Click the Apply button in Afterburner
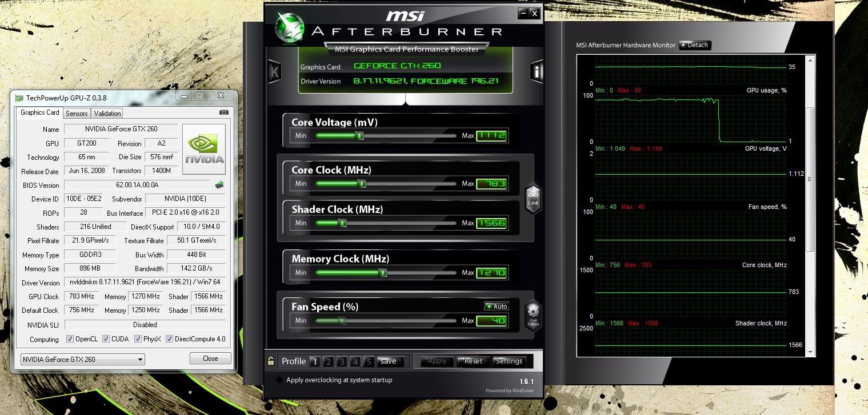This screenshot has height=415, width=868. [438, 361]
